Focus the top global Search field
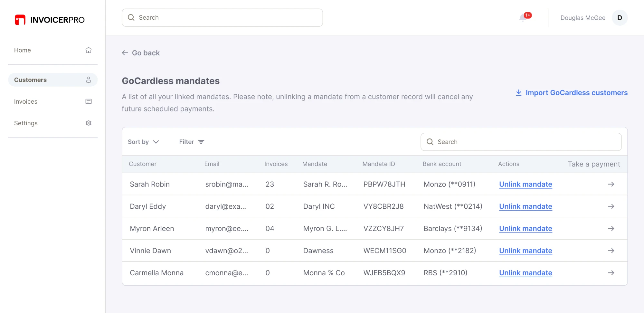Viewport: 644px width, 313px height. coord(222,18)
